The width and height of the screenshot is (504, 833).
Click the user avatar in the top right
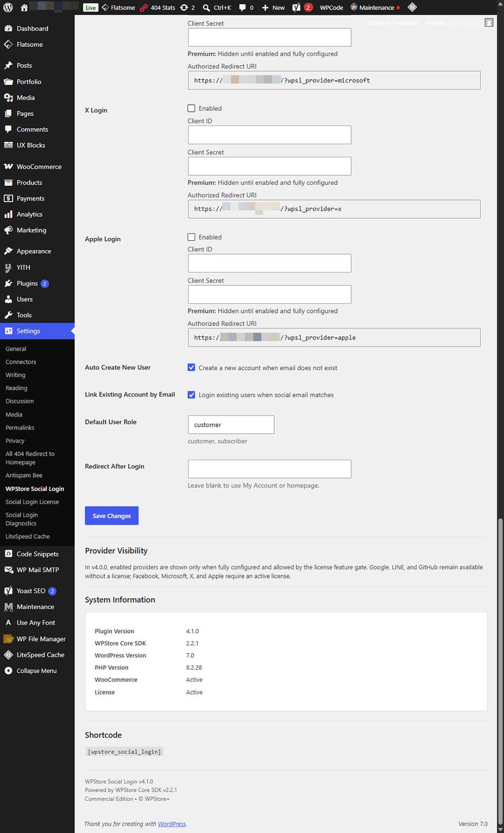coord(489,23)
